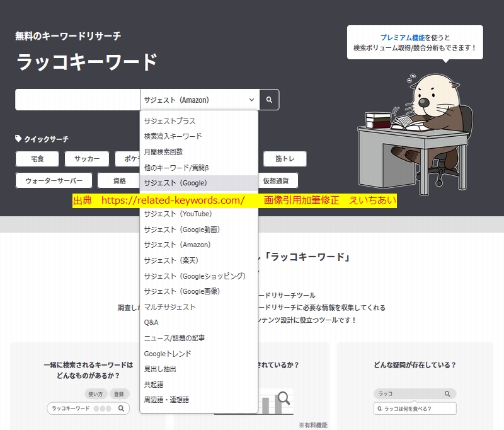Select 周辺語・連想語 option

[x=199, y=400]
